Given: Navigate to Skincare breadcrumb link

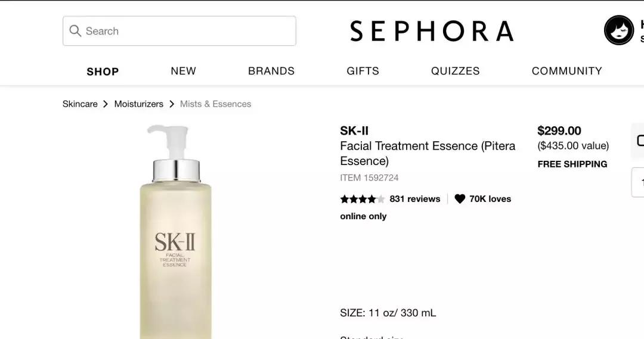Looking at the screenshot, I should pos(80,104).
